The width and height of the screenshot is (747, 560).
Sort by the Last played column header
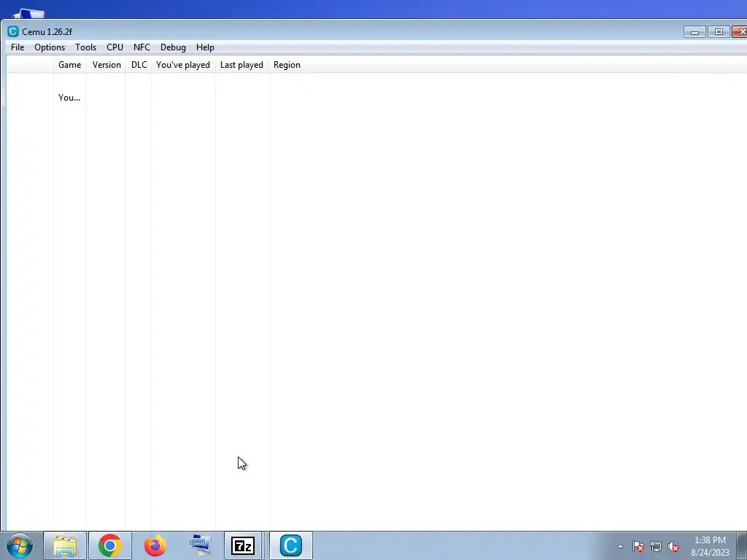pyautogui.click(x=242, y=65)
